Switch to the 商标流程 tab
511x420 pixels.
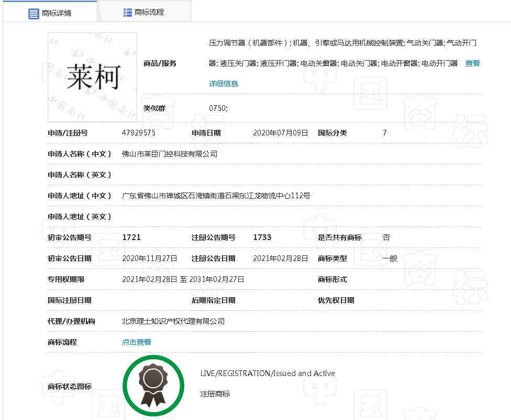pos(143,12)
